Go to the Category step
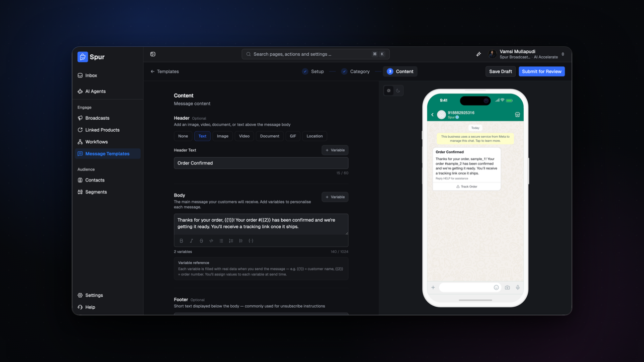Viewport: 644px width, 362px height. pos(356,71)
